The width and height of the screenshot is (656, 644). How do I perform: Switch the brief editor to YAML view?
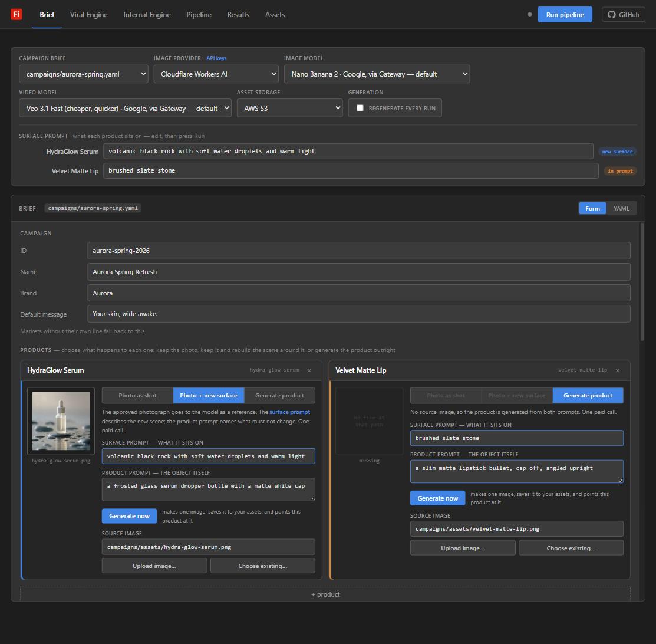tap(621, 208)
